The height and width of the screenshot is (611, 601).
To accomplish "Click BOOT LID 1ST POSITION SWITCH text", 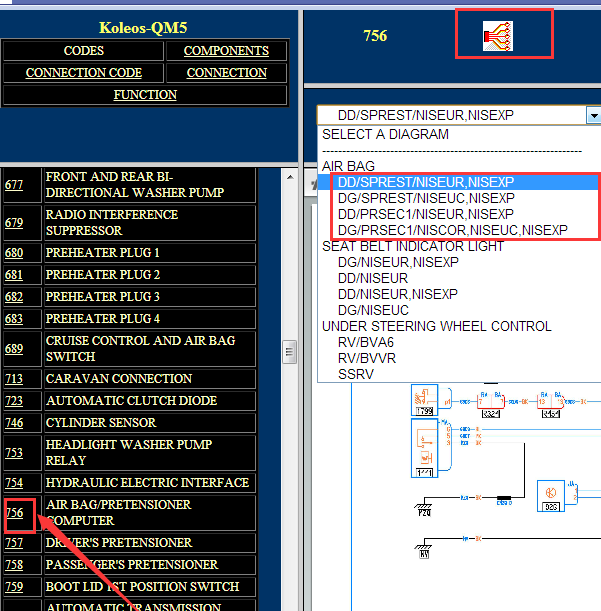I will pyautogui.click(x=142, y=587).
